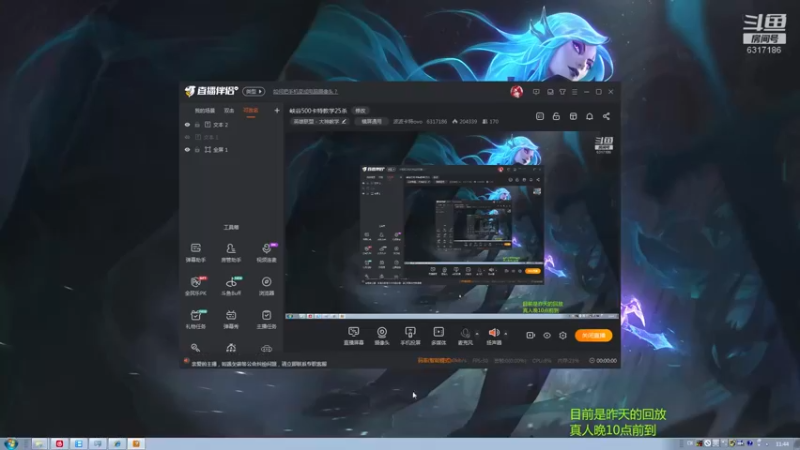Open the 房管助手 tool

231,253
